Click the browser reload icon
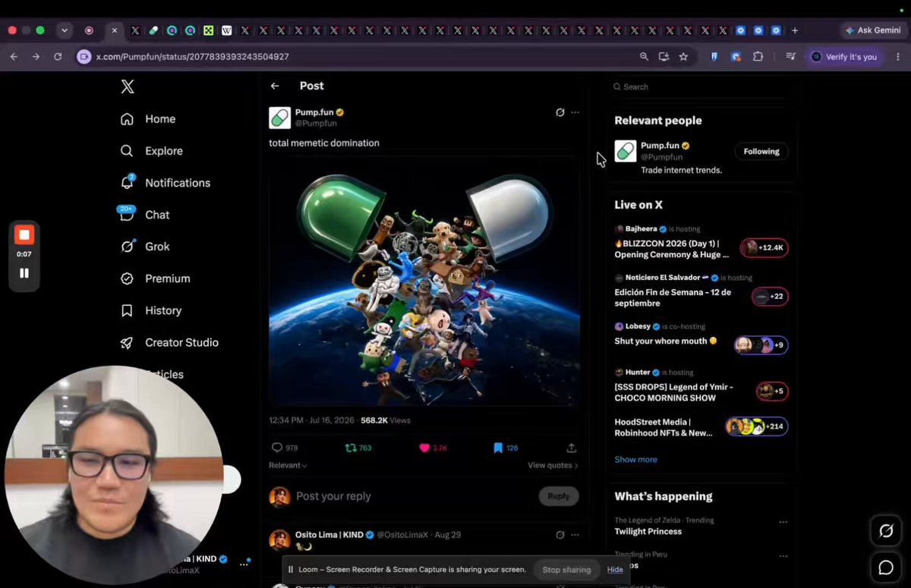The image size is (911, 588). pos(58,57)
